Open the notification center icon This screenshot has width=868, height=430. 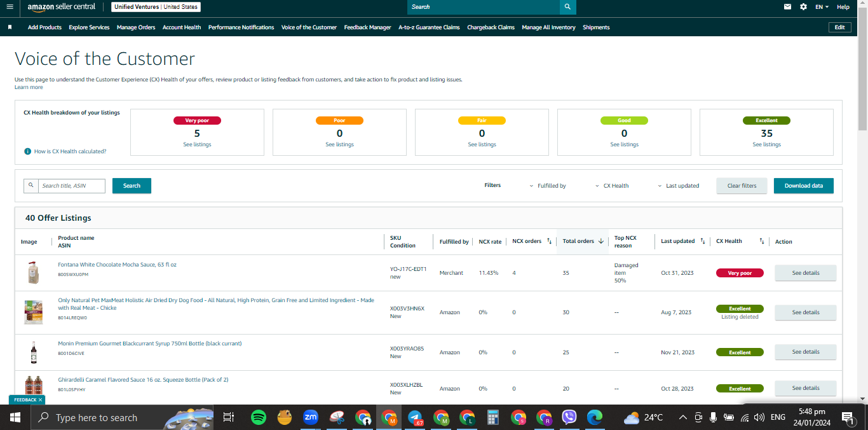click(x=848, y=417)
